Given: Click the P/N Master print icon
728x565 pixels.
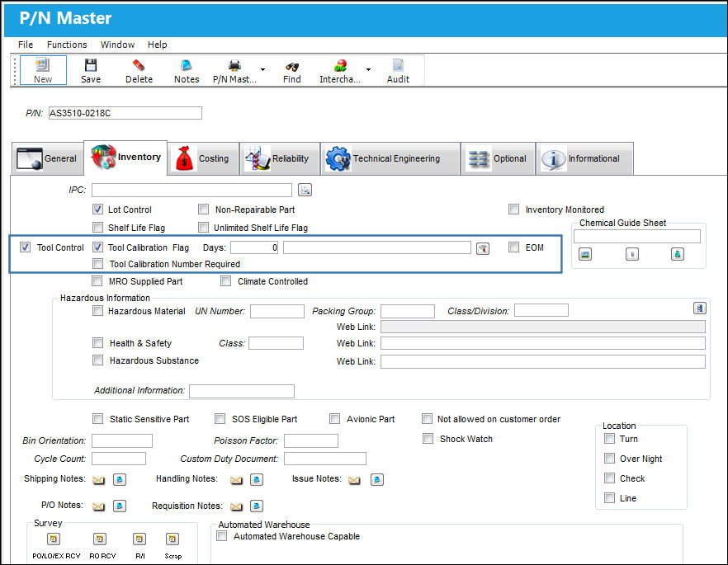Looking at the screenshot, I should point(234,65).
